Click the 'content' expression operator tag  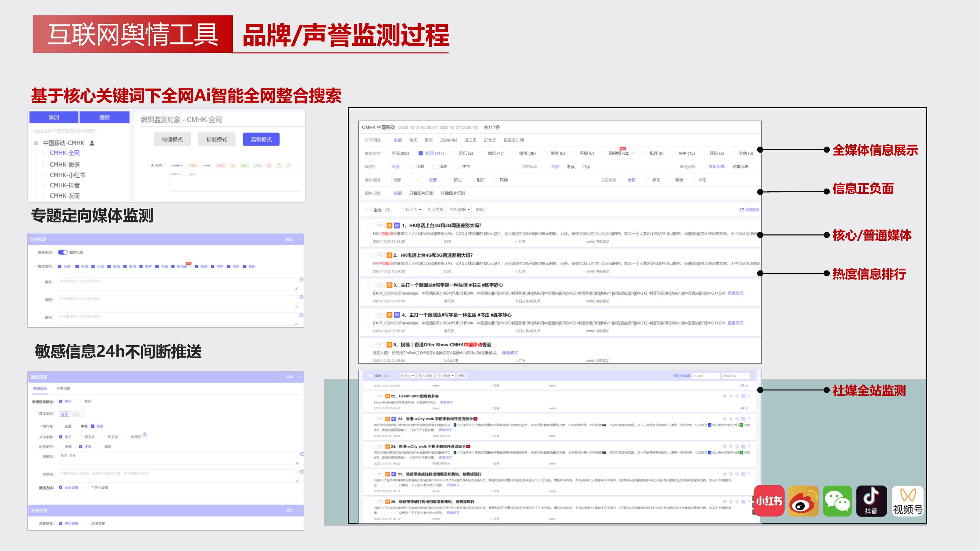(177, 165)
